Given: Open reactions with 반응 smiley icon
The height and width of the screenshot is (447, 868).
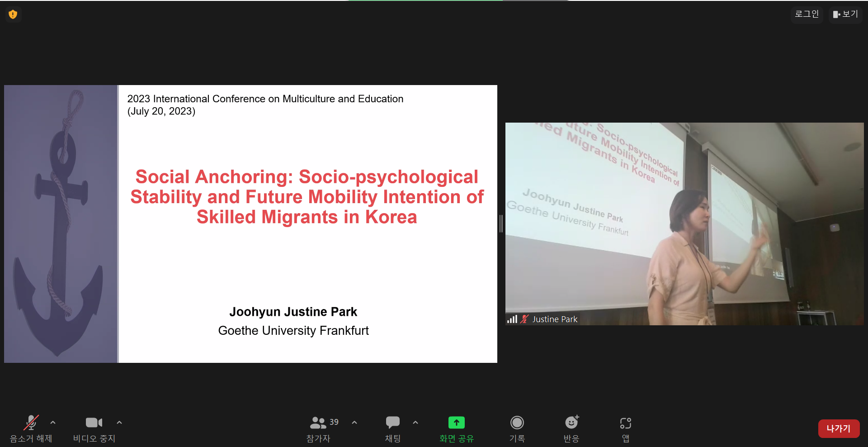Looking at the screenshot, I should tap(571, 422).
